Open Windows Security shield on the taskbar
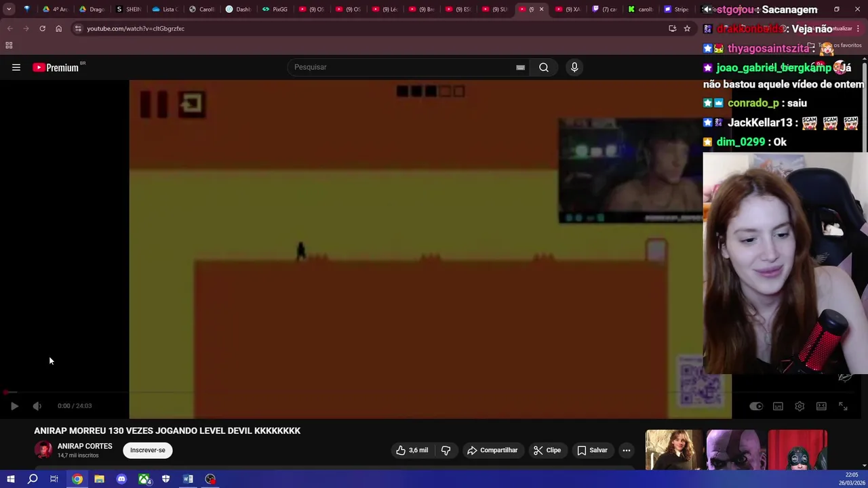 click(x=165, y=479)
